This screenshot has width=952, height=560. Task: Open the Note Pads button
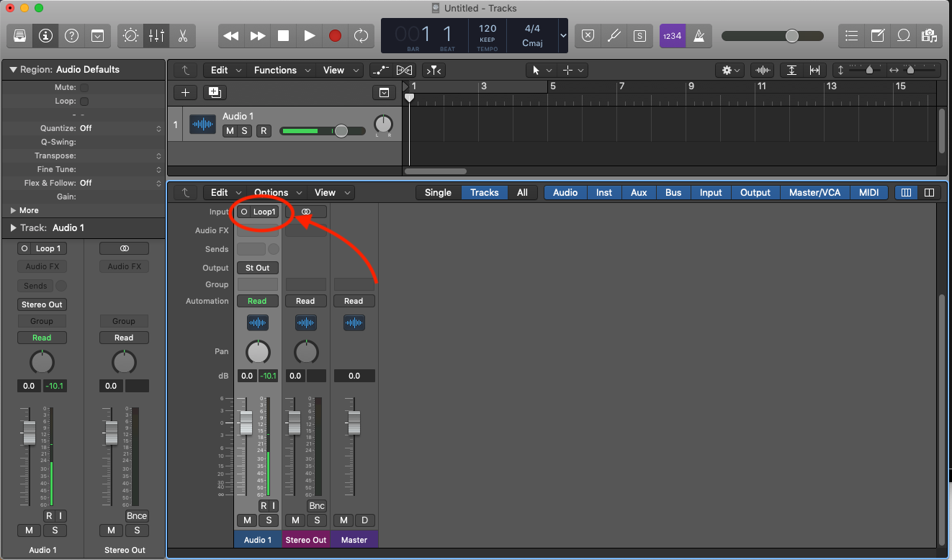point(878,35)
